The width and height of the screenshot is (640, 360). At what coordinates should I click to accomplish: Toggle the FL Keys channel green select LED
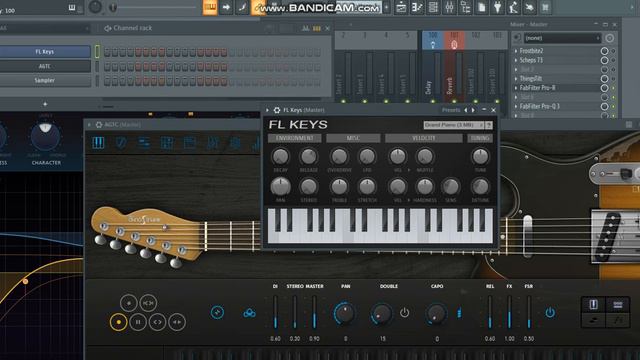(97, 51)
